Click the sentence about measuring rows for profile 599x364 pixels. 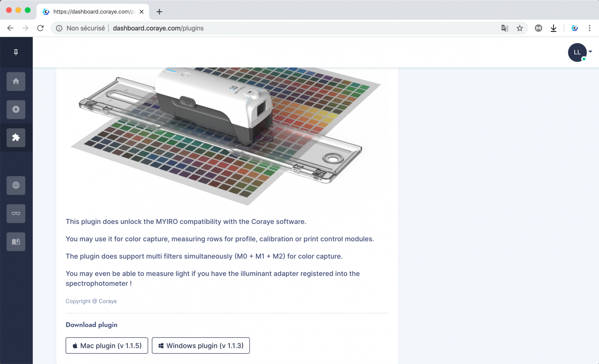220,239
